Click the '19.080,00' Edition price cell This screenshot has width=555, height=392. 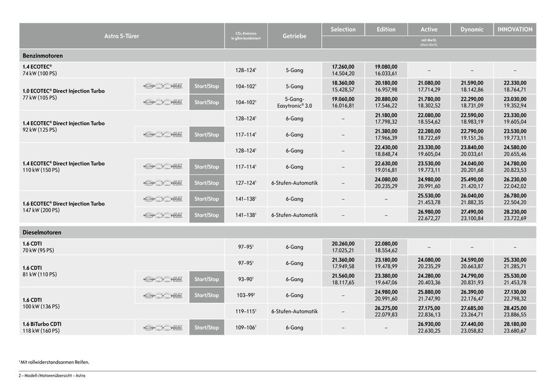(386, 70)
